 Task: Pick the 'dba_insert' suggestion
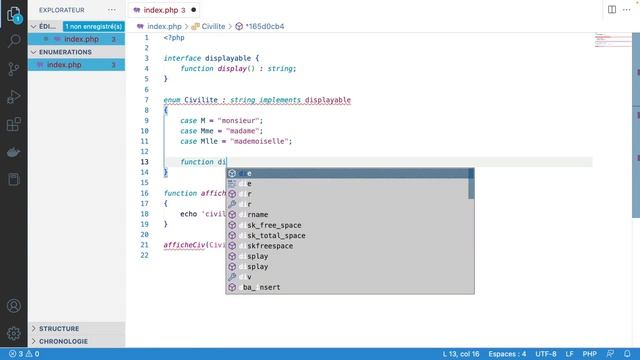[x=350, y=287]
